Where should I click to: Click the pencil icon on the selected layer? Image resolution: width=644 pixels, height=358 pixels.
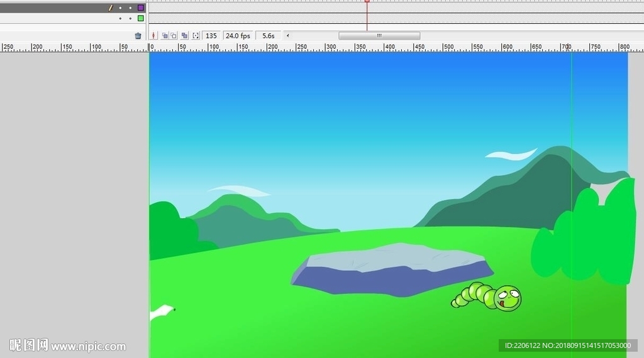point(111,8)
